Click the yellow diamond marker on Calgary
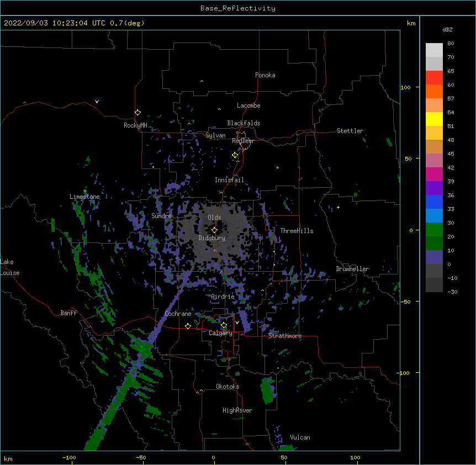The image size is (476, 465). [x=224, y=325]
